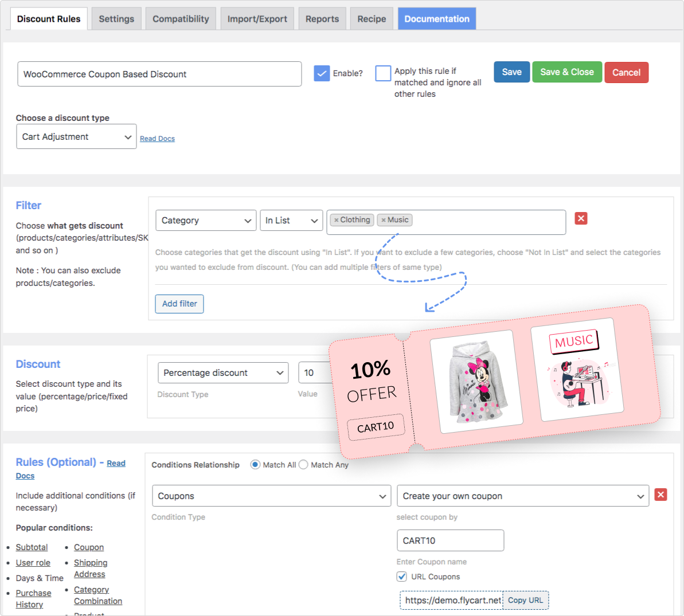Click the Add filter button
684x616 pixels.
coord(179,304)
